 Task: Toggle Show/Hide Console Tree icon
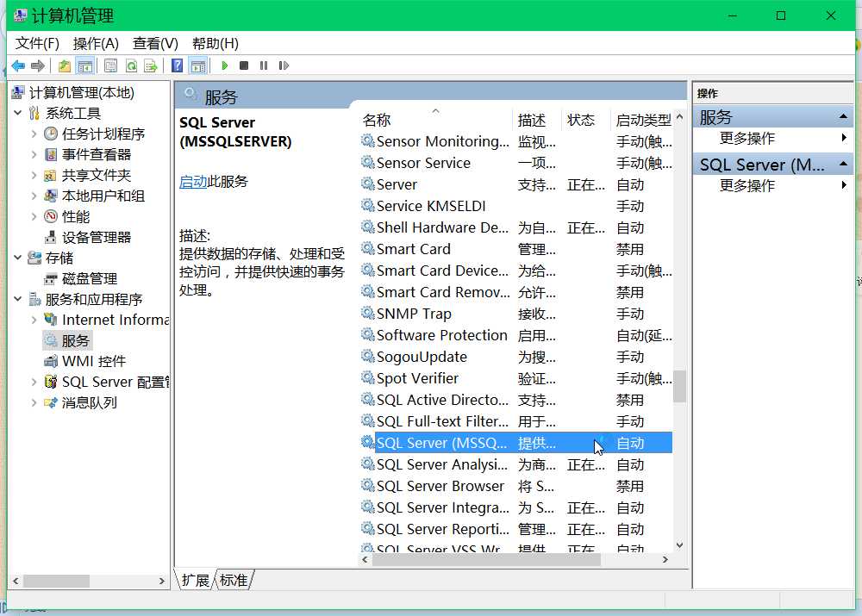(85, 66)
